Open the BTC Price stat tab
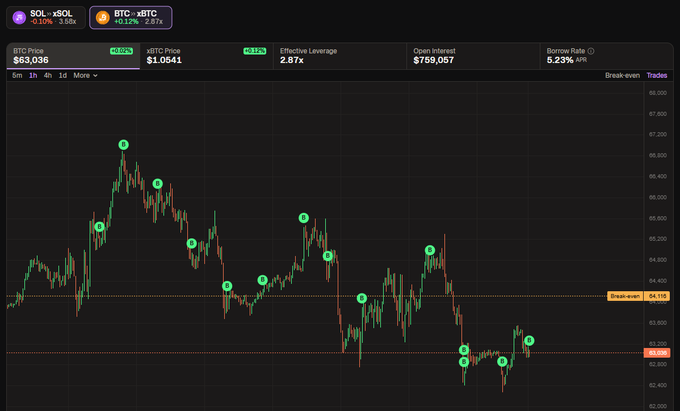The height and width of the screenshot is (411, 680). 73,56
